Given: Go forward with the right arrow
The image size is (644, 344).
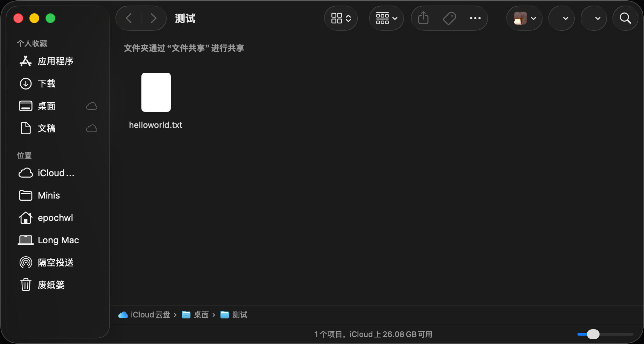Looking at the screenshot, I should click(x=153, y=18).
